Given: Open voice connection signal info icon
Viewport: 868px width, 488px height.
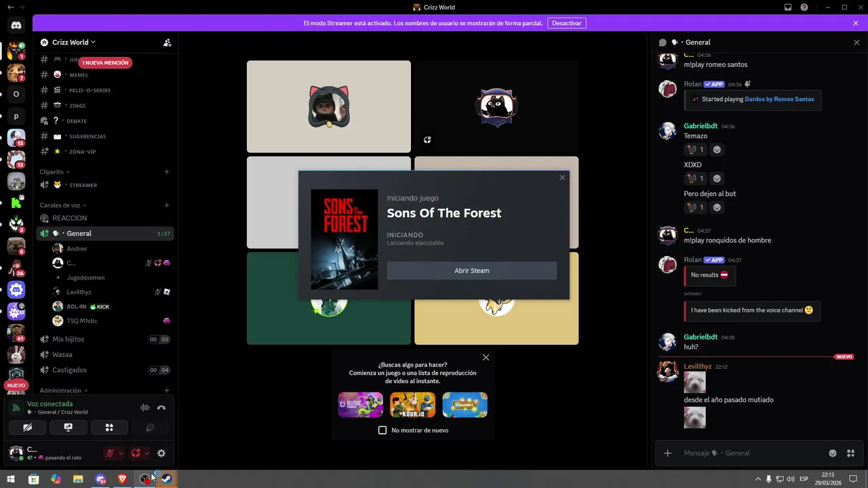Looking at the screenshot, I should click(x=17, y=408).
